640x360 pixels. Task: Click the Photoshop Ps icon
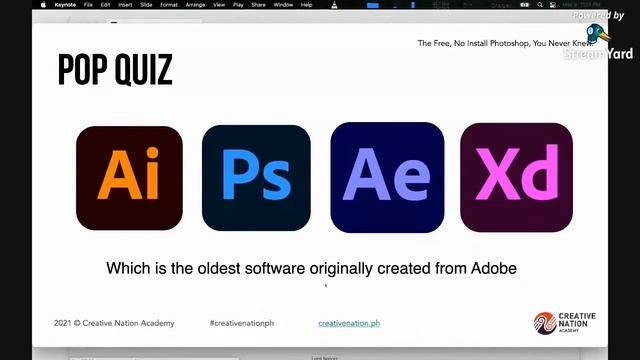[256, 178]
